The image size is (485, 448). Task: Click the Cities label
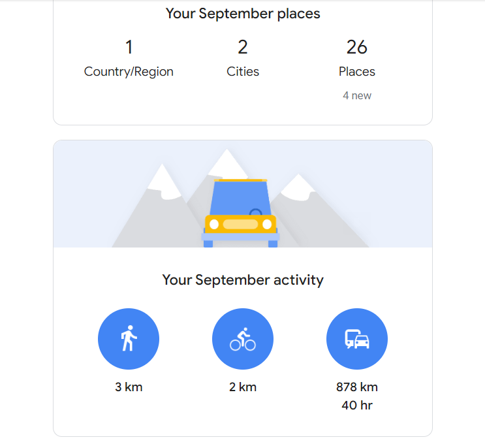pos(243,71)
